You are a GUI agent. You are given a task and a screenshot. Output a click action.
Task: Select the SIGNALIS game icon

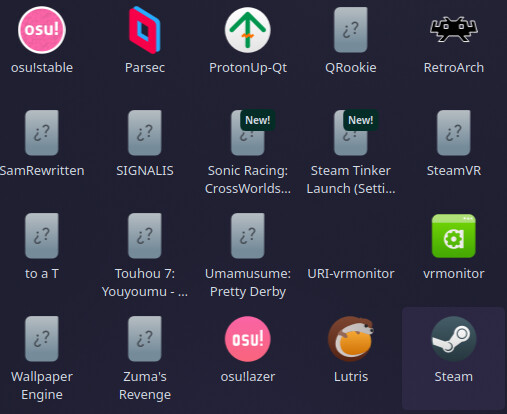tap(145, 133)
